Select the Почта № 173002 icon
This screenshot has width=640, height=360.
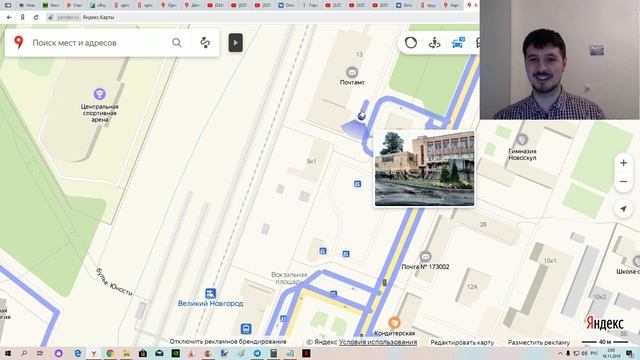(425, 257)
